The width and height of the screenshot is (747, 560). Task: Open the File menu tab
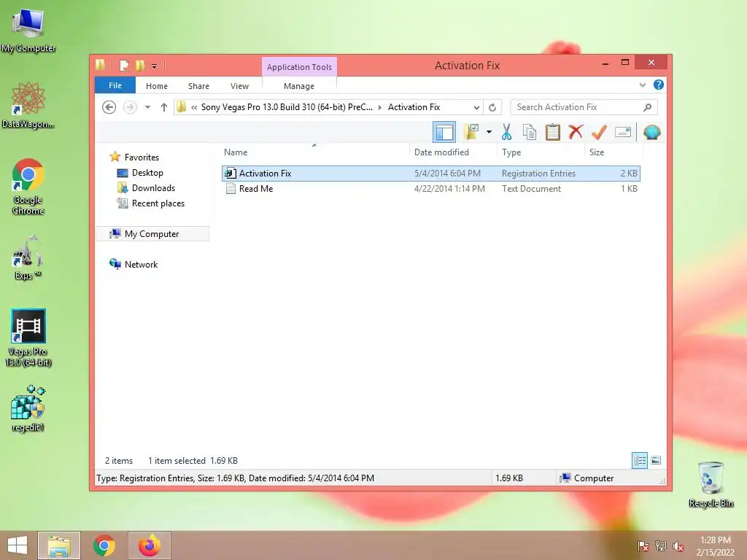[115, 85]
